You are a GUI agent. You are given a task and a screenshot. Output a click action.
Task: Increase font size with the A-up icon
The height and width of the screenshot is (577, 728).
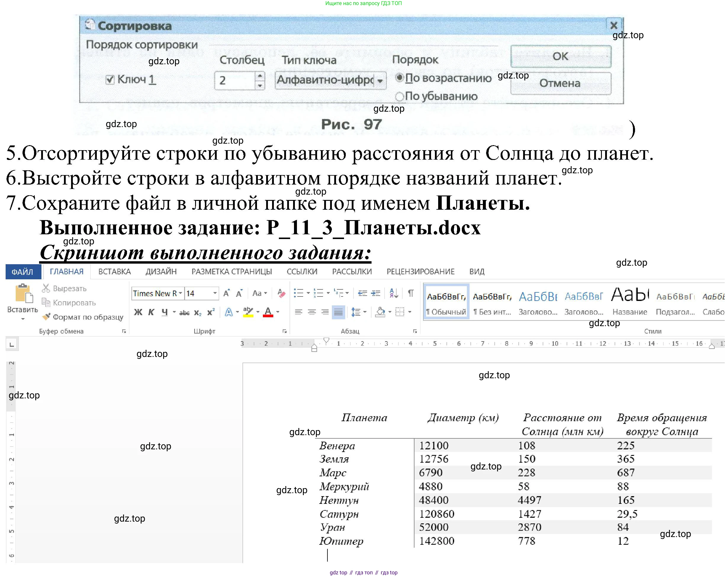tap(227, 293)
